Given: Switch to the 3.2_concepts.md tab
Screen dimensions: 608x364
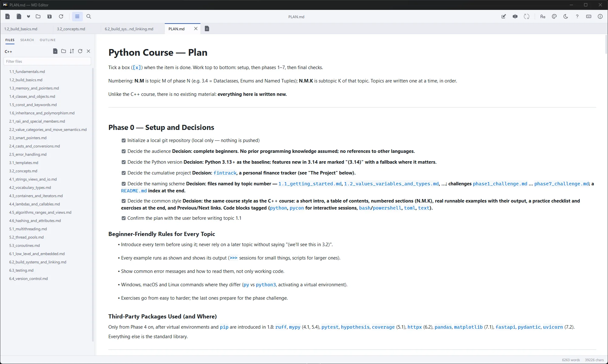Looking at the screenshot, I should tap(71, 29).
